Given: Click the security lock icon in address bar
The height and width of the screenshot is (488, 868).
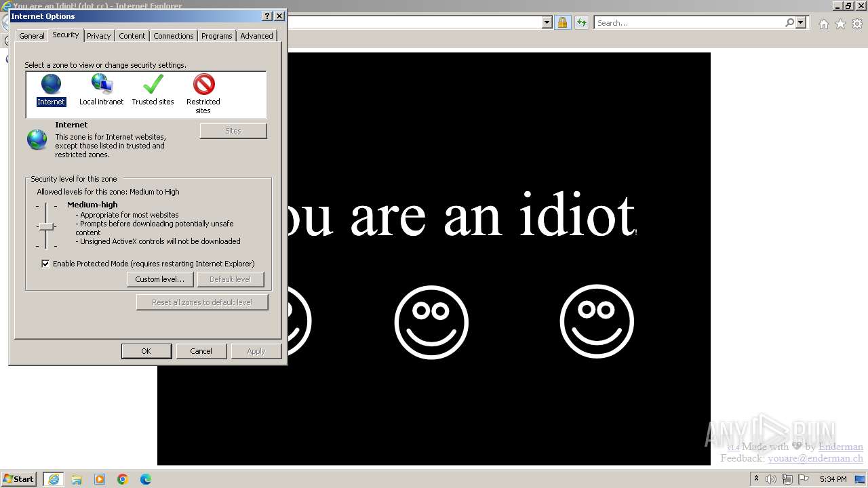Looking at the screenshot, I should click(x=562, y=22).
